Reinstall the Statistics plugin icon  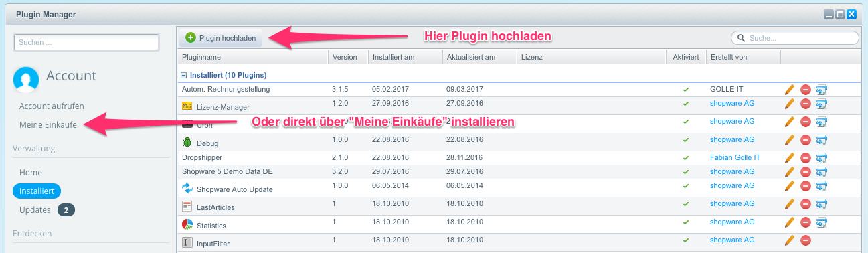point(822,222)
